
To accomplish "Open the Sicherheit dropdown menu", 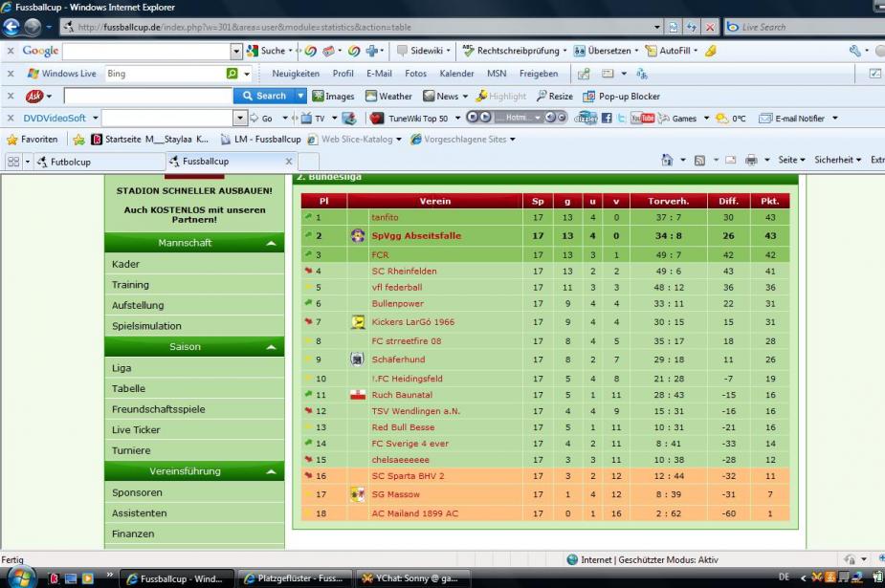I will 837,161.
